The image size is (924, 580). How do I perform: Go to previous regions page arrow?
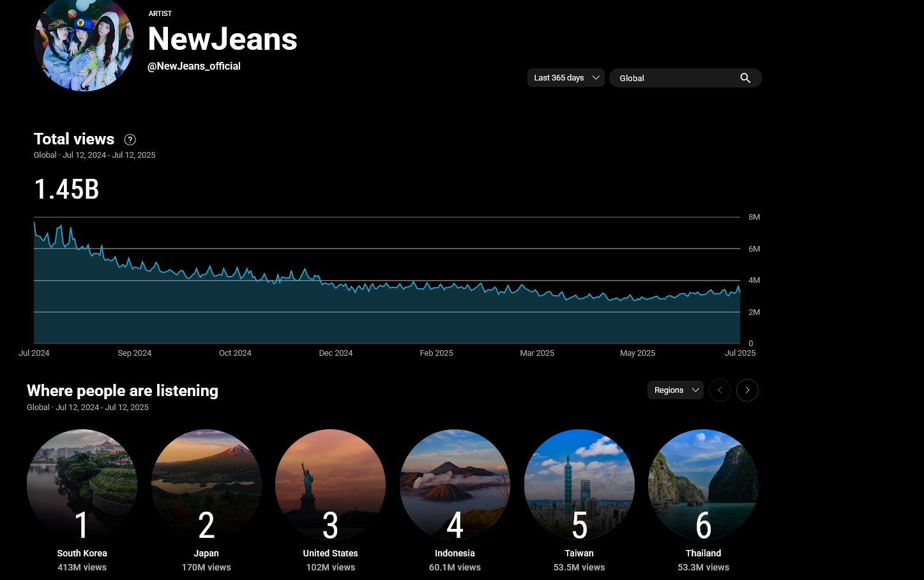pos(720,390)
